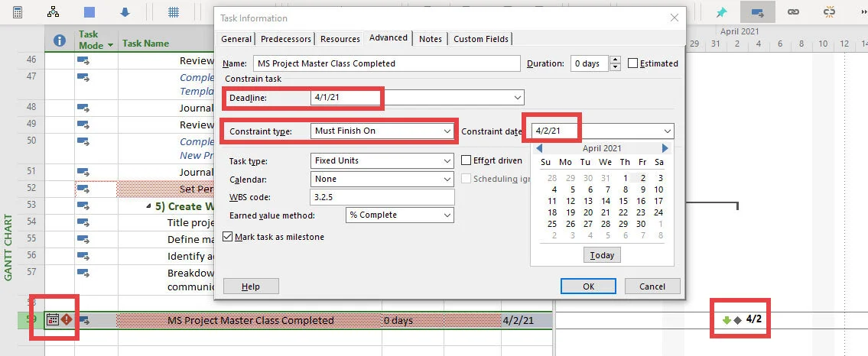This screenshot has width=868, height=356.
Task: Pick April 30 in the calendar
Action: click(x=641, y=224)
